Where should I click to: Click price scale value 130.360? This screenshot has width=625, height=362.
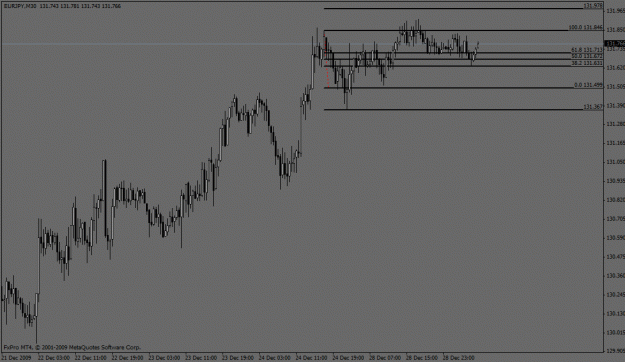click(615, 276)
